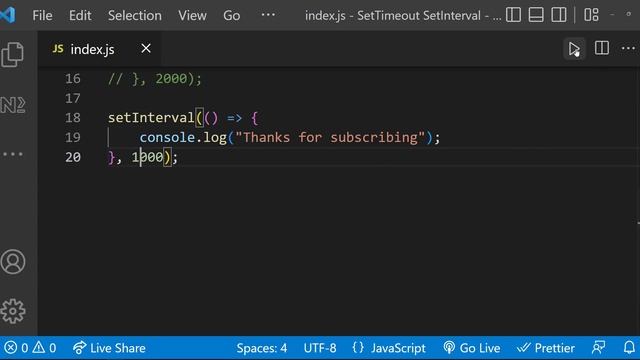
Task: Open the Selection menu
Action: point(135,16)
